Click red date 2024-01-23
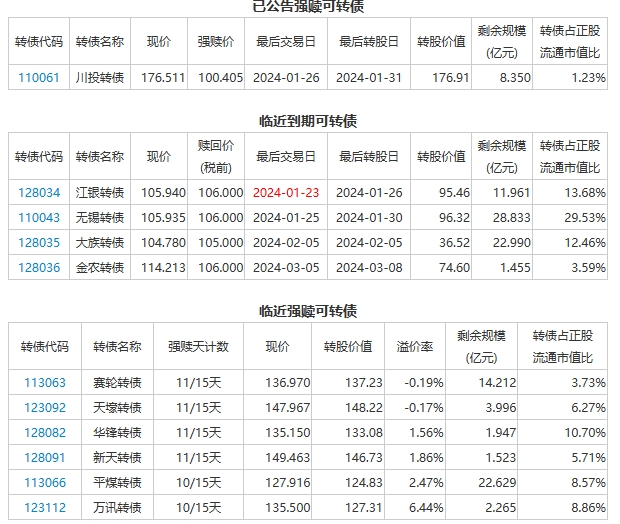Image resolution: width=620 pixels, height=524 pixels. tap(286, 193)
